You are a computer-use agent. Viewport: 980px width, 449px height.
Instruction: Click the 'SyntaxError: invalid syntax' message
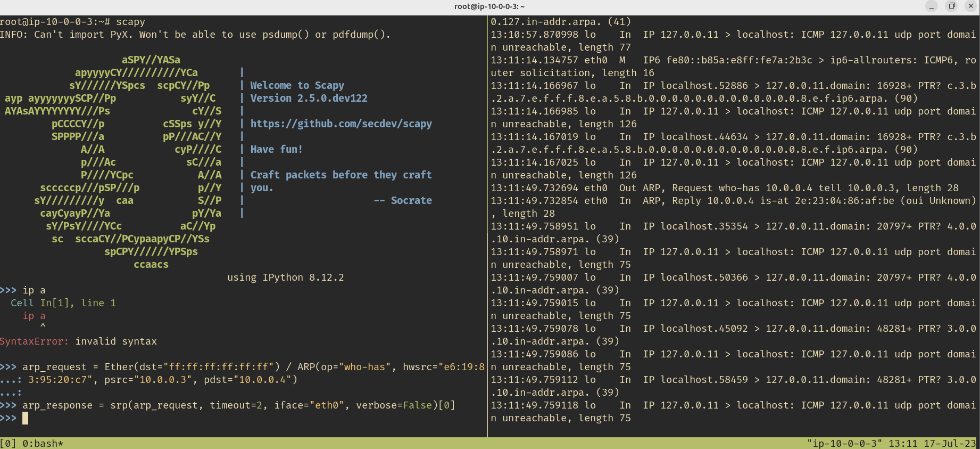[78, 341]
